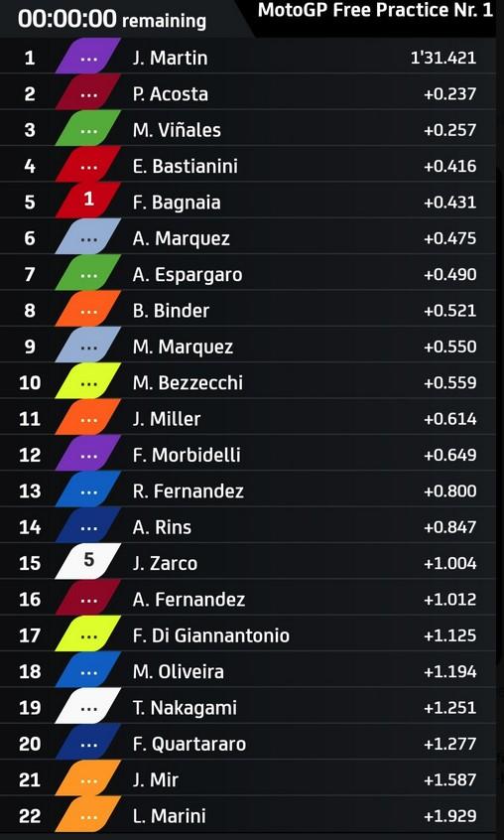Click position number 13 for R. Fernandez
The width and height of the screenshot is (504, 840).
[30, 490]
